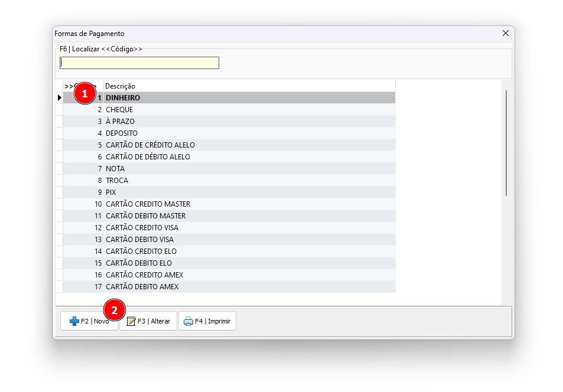This screenshot has height=392, width=563.
Task: Sort by the Descrição column header
Action: [x=120, y=86]
